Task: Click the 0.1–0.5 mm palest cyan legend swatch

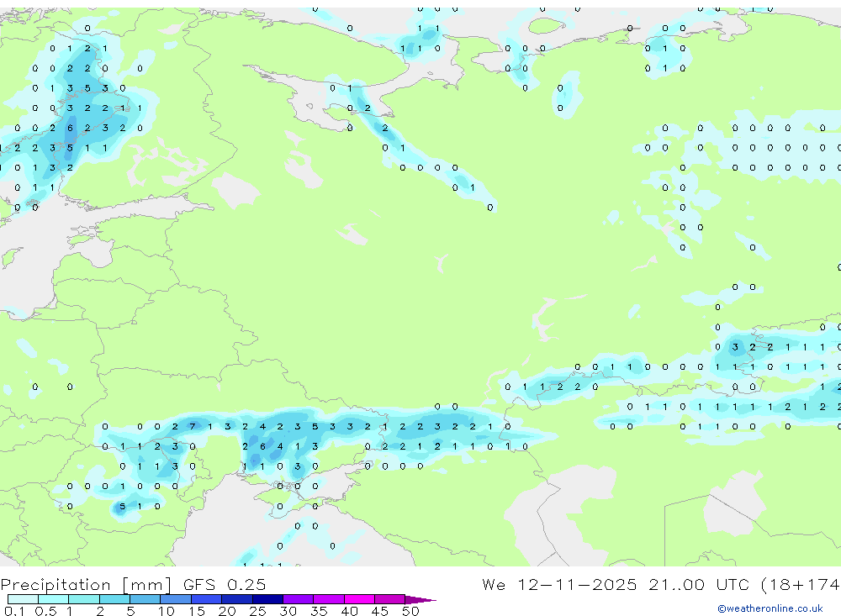Action: point(23,599)
